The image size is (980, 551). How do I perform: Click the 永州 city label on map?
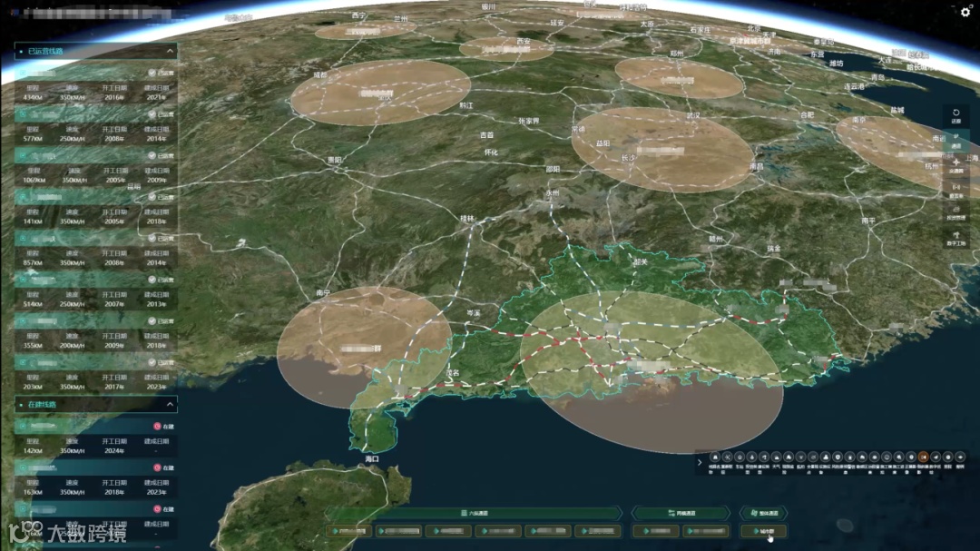[x=552, y=192]
